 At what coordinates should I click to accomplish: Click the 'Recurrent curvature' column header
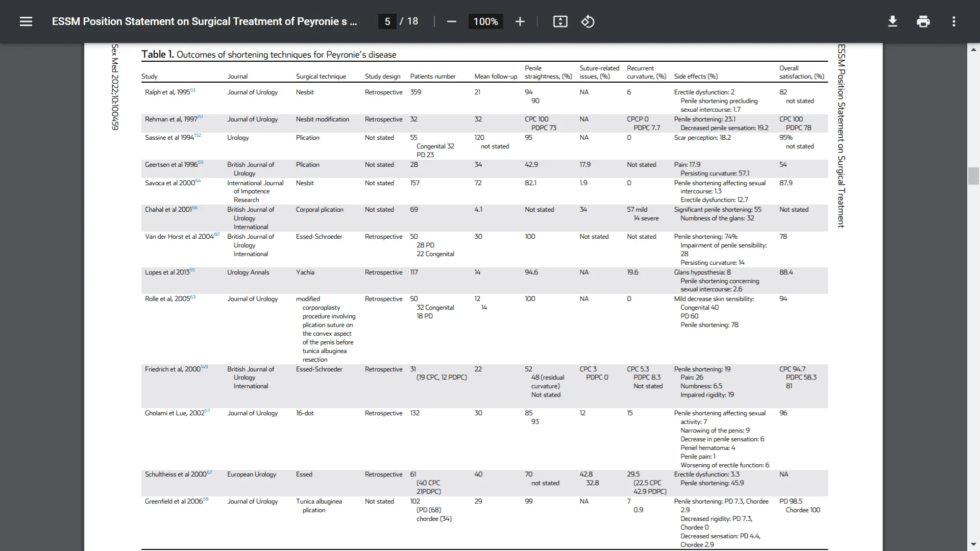(x=647, y=72)
